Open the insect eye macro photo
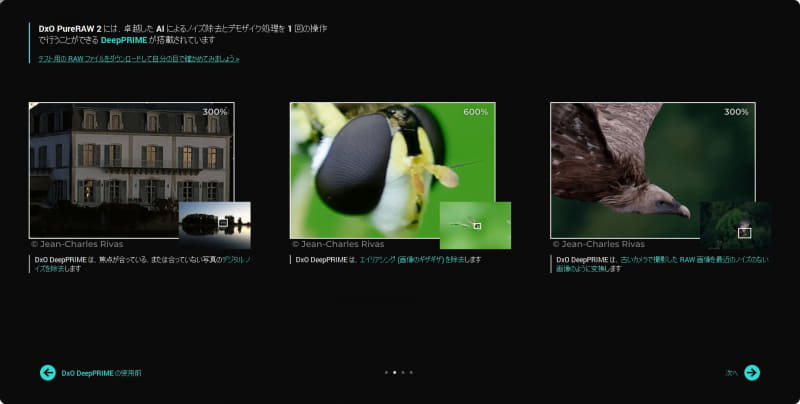800x404 pixels. tap(392, 170)
